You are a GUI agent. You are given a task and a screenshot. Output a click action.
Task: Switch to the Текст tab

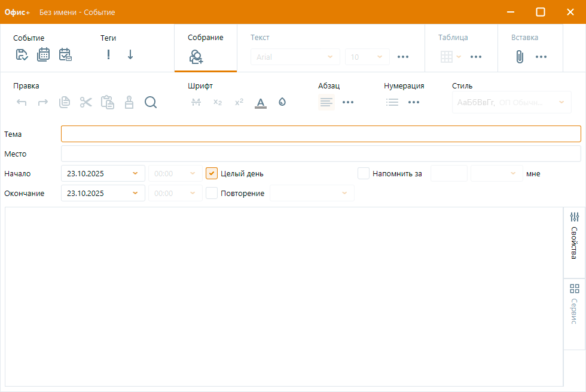(x=260, y=37)
